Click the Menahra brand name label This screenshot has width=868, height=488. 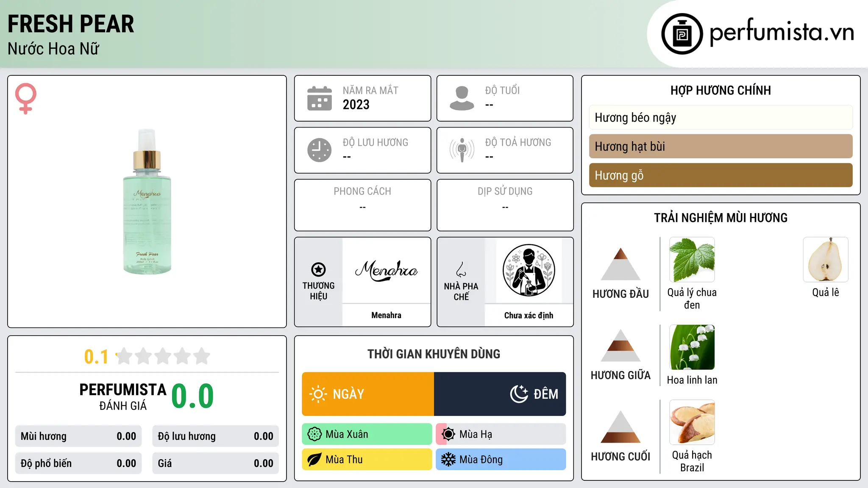point(386,315)
